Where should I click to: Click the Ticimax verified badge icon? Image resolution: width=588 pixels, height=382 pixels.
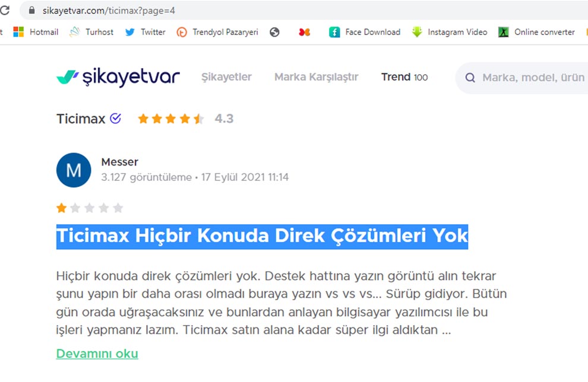tap(115, 119)
